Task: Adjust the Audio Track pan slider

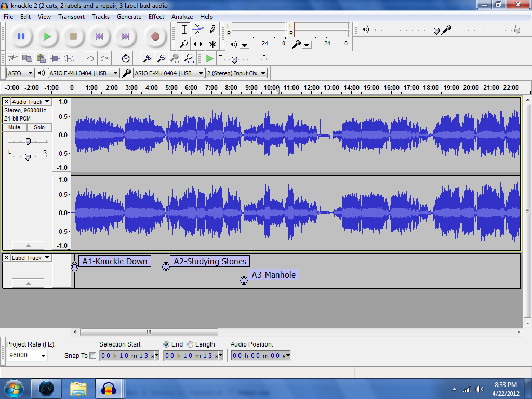Action: 28,157
